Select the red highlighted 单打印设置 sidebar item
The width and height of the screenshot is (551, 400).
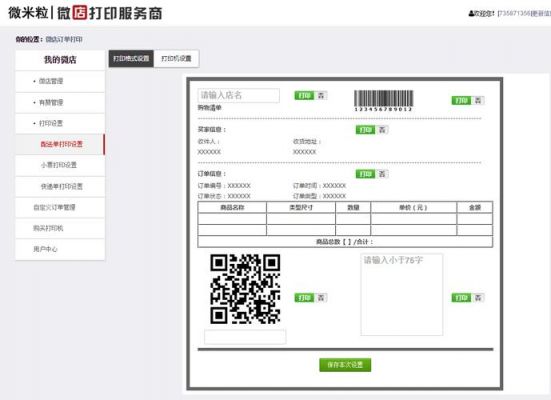[60, 144]
